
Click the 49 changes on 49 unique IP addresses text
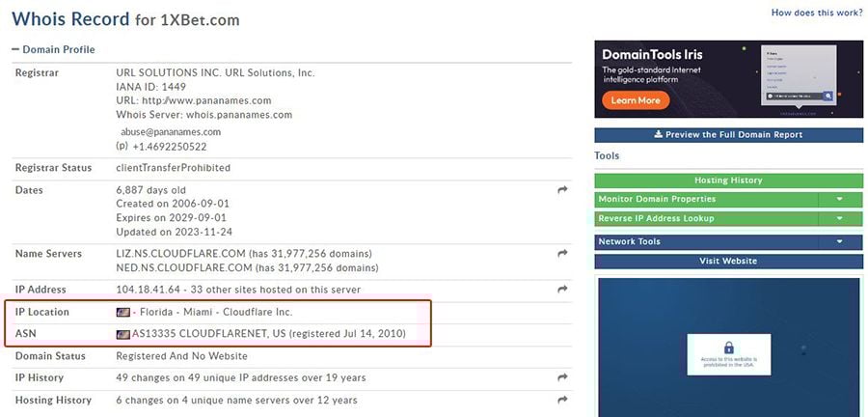241,378
